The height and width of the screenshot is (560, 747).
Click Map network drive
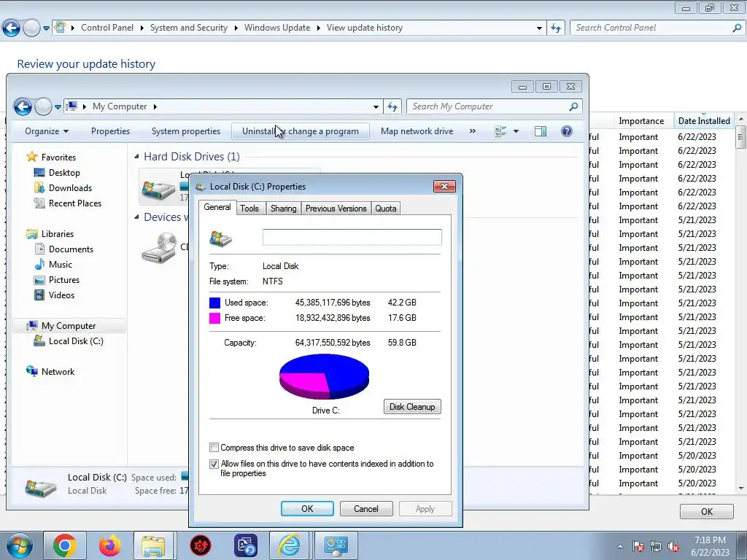pyautogui.click(x=417, y=131)
